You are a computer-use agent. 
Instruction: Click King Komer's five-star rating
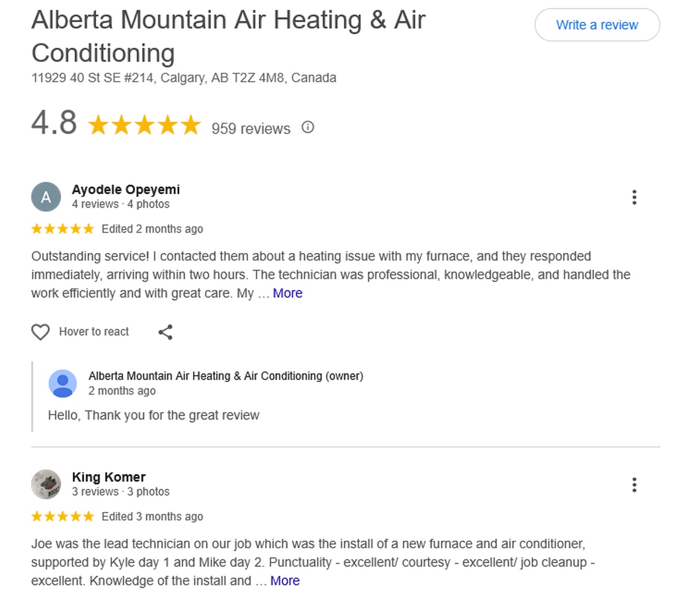coord(63,517)
